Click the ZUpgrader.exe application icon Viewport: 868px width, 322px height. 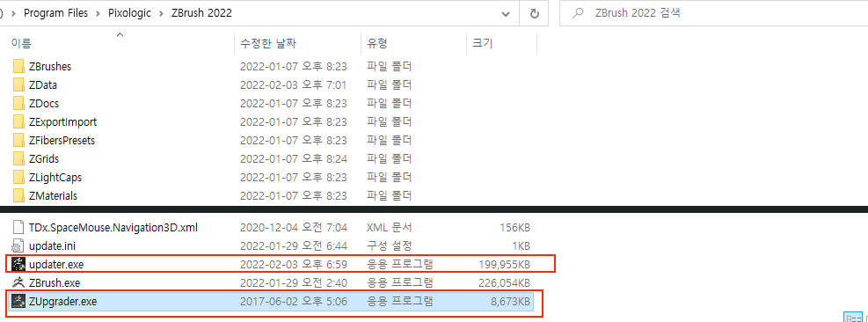point(18,302)
